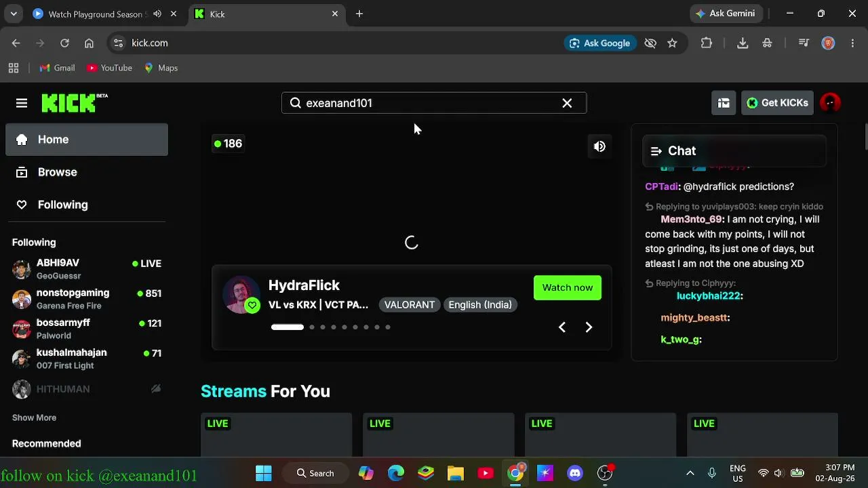Screen dimensions: 868x488
Task: Bookmark this page with the star icon
Action: (x=672, y=43)
